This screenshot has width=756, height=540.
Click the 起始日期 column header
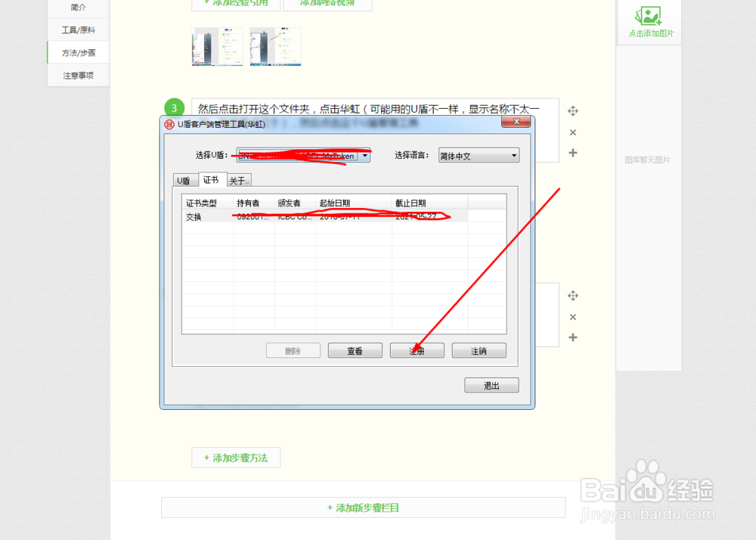point(354,203)
